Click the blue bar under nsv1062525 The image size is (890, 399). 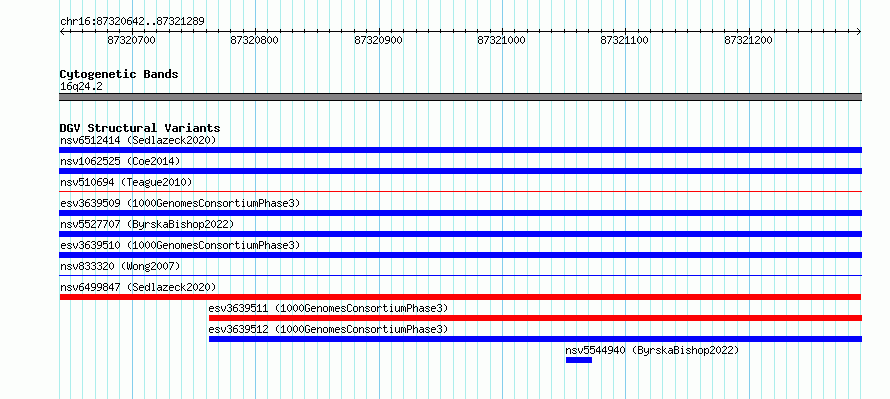pyautogui.click(x=460, y=171)
